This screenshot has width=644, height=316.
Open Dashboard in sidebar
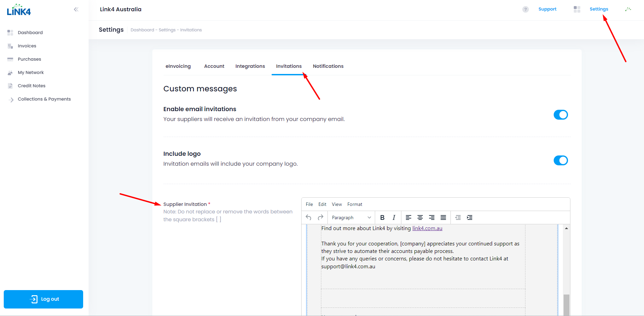30,32
